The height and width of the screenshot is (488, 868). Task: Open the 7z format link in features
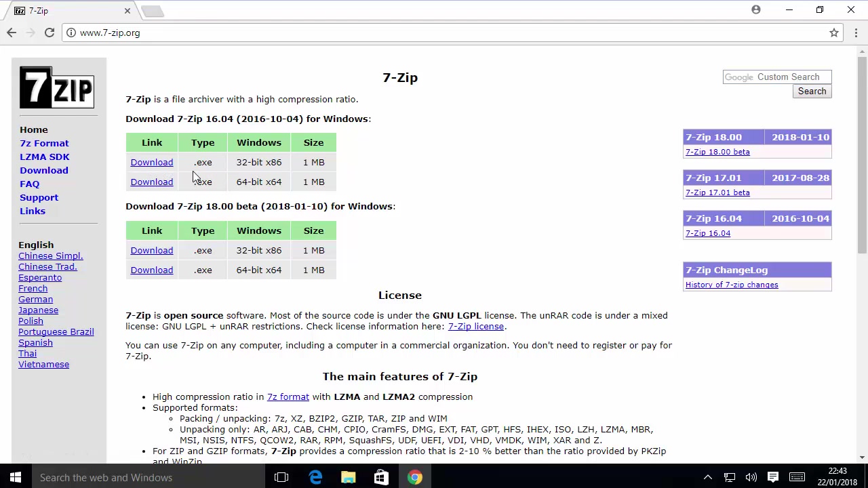coord(288,396)
